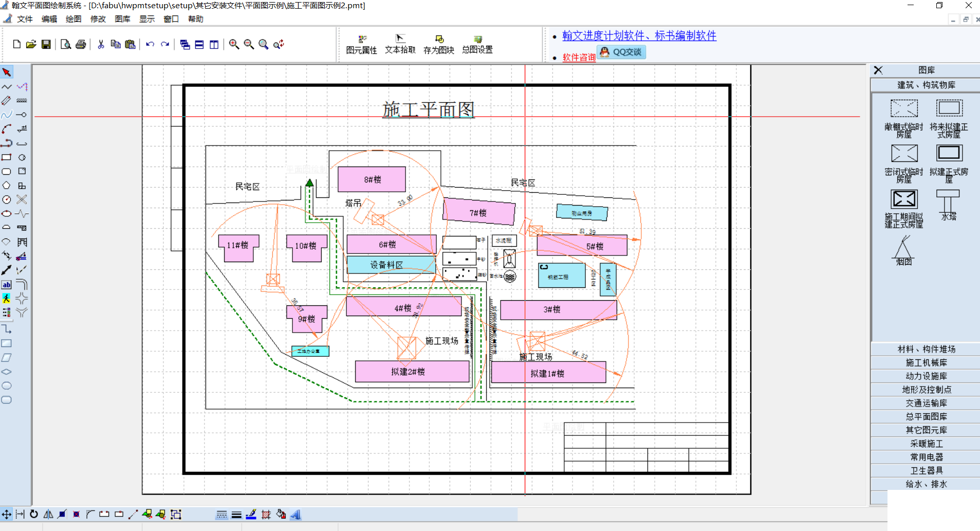Viewport: 980px width, 531px height.
Task: Select the 拟建正式房屋 symbol
Action: (x=949, y=163)
